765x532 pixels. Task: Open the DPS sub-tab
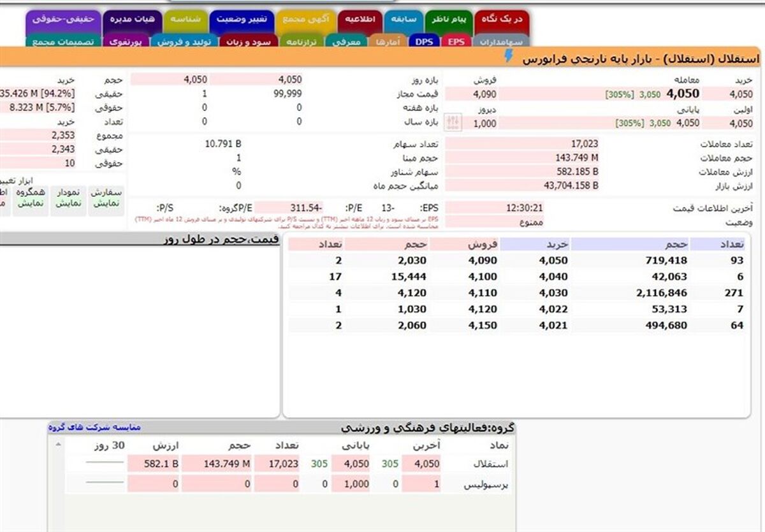[x=423, y=41]
